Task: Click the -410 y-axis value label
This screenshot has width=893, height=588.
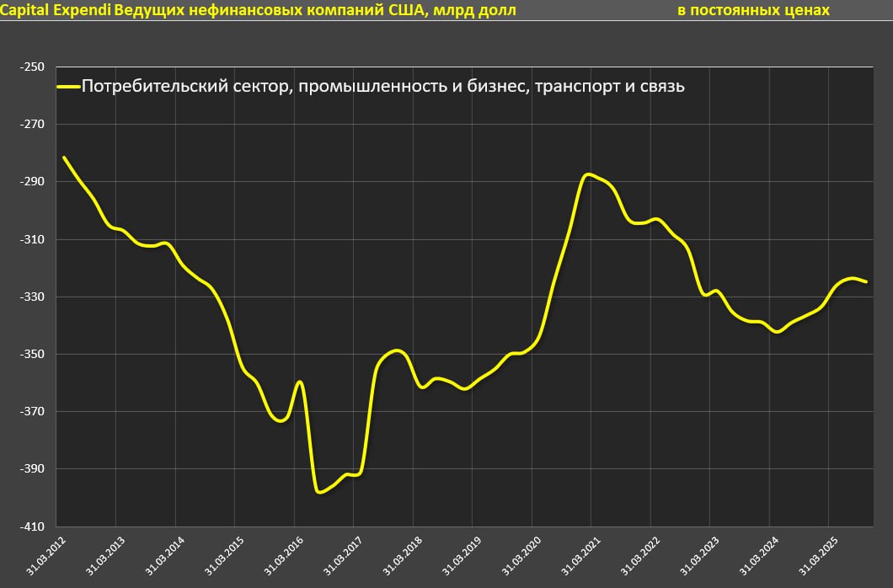Action: pyautogui.click(x=34, y=527)
